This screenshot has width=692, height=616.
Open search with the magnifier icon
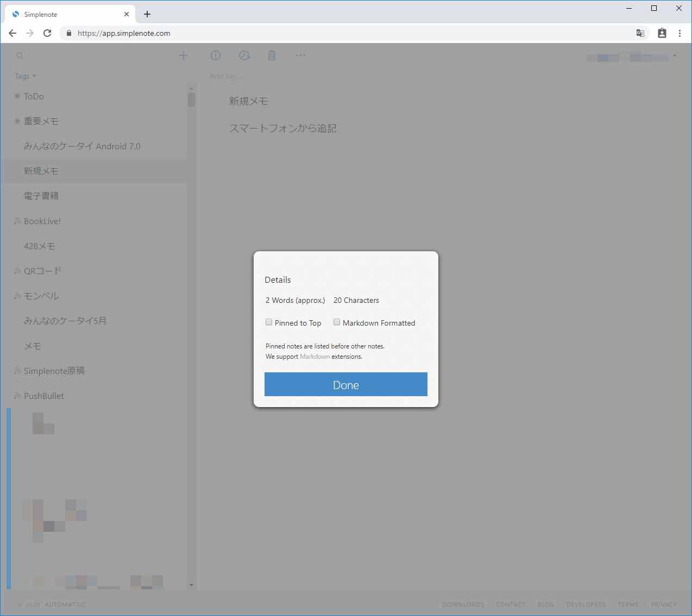click(20, 55)
